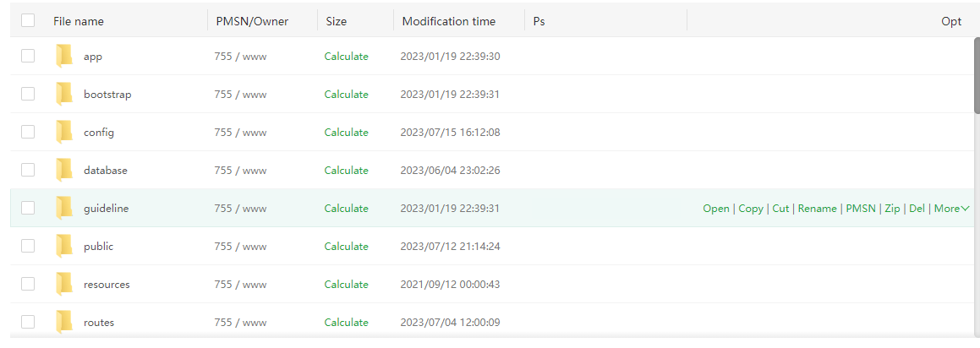Toggle the select-all checkbox in header
This screenshot has width=980, height=348.
(28, 21)
